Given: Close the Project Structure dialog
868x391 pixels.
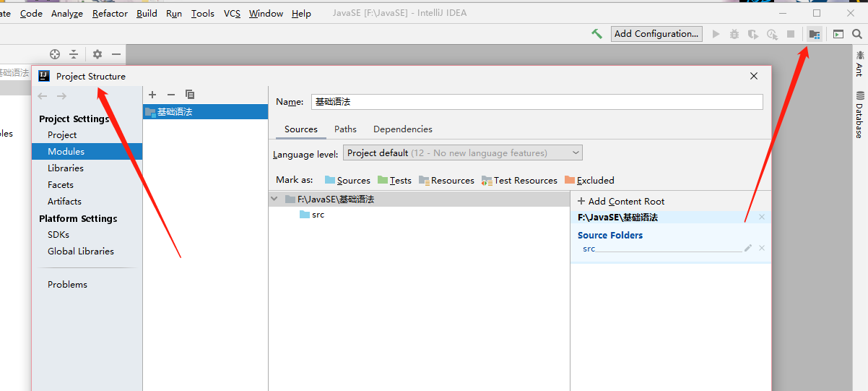Looking at the screenshot, I should (x=754, y=76).
